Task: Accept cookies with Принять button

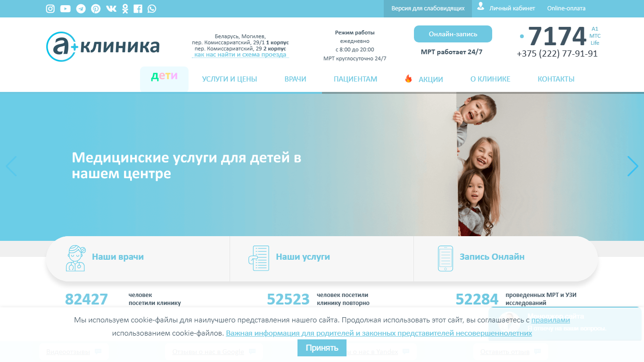Action: pos(322,348)
